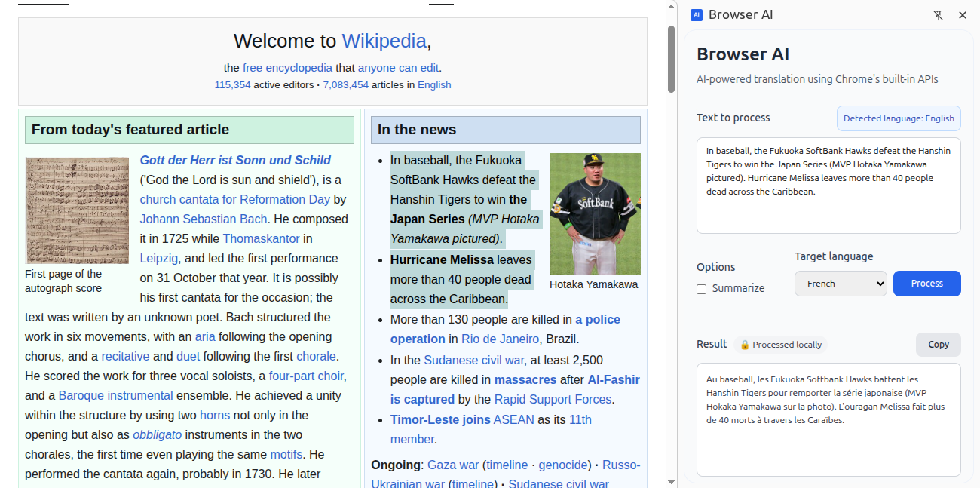Follow the horns link
980x488 pixels.
[x=215, y=415]
